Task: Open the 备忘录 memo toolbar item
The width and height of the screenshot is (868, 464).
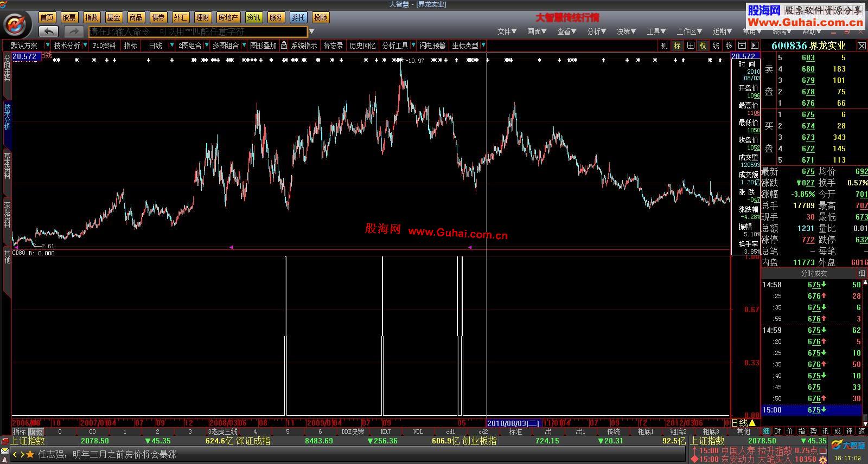Action: coord(333,46)
